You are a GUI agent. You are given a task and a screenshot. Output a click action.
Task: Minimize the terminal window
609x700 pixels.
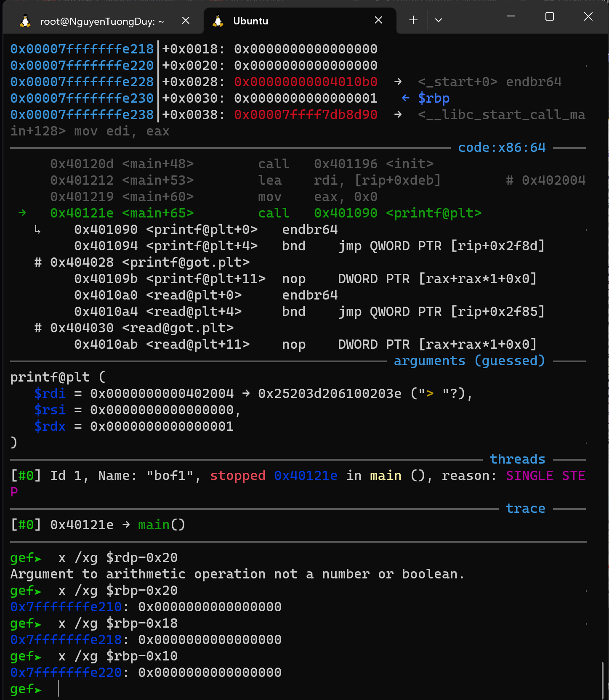coord(511,16)
